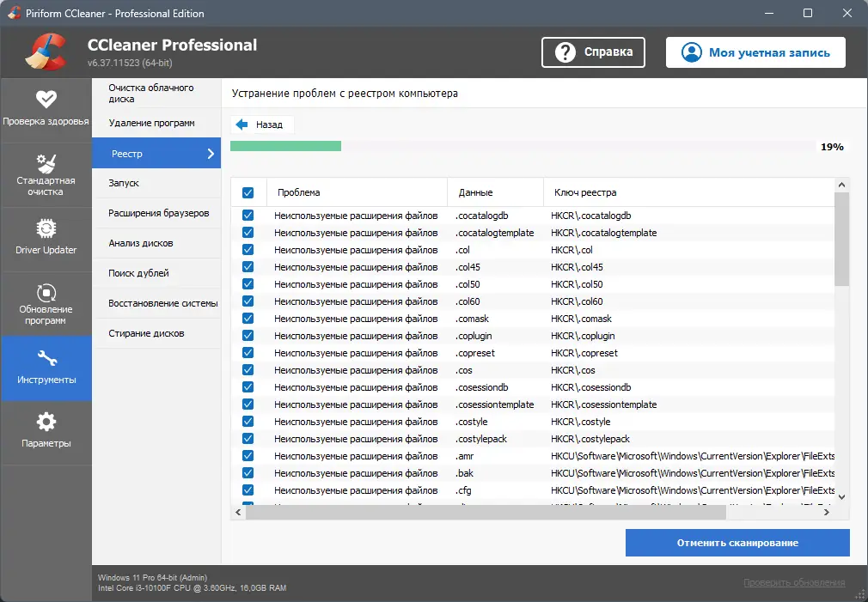Screen dimensions: 868x602
Task: Click the horizontal scrollbar left arrow
Action: pos(239,513)
